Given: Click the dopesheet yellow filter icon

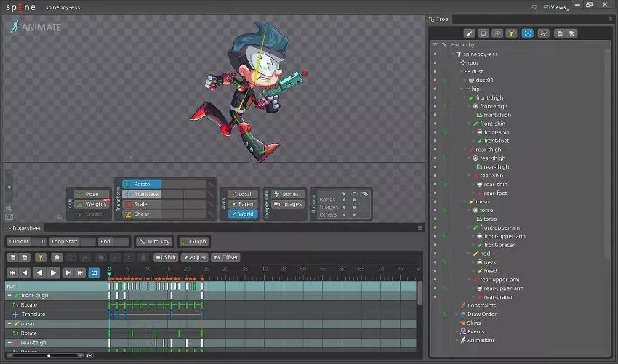Looking at the screenshot, I should pyautogui.click(x=40, y=257).
